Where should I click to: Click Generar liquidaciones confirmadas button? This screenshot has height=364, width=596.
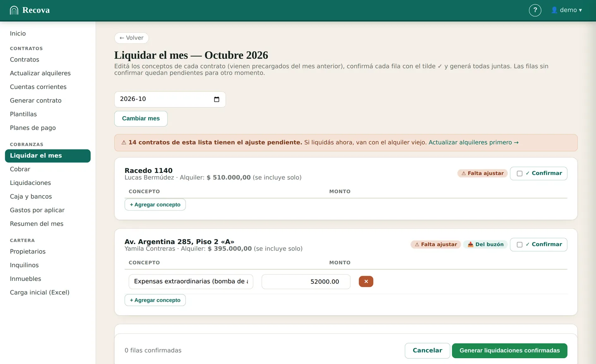509,351
